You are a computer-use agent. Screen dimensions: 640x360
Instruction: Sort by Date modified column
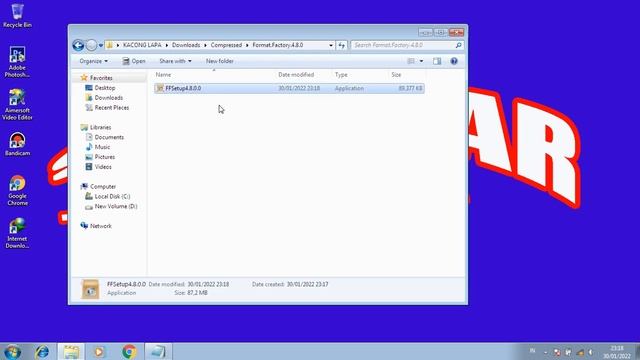pyautogui.click(x=303, y=75)
